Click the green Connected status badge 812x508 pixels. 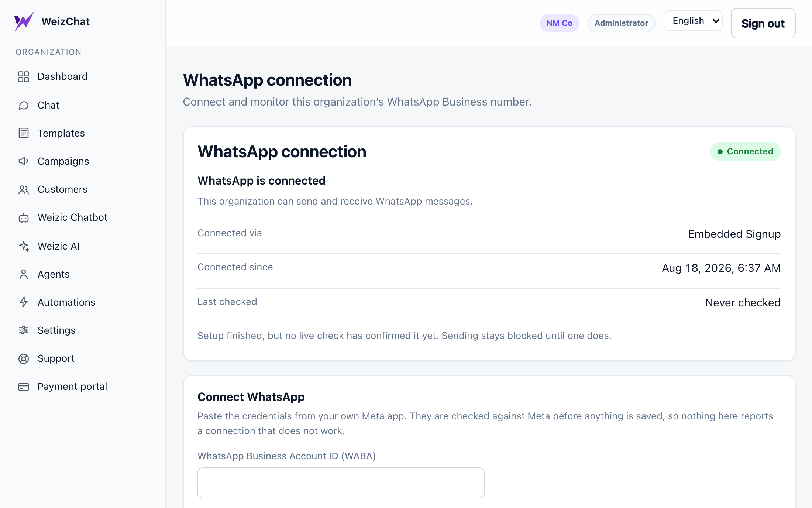click(745, 151)
